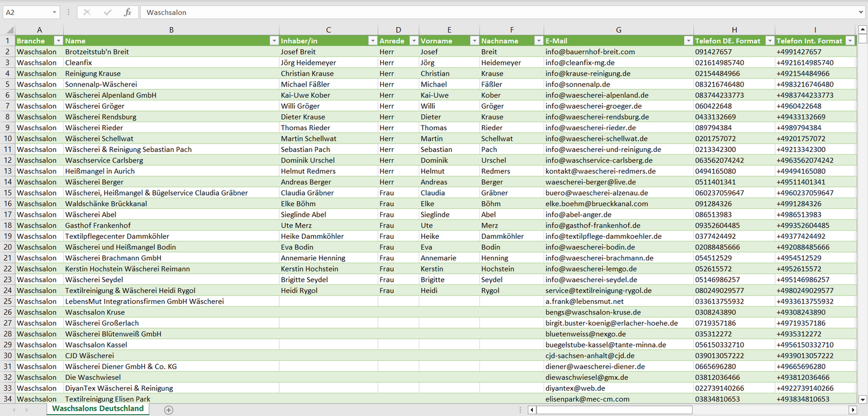Open the E-Mail column filter dropdown

[688, 41]
